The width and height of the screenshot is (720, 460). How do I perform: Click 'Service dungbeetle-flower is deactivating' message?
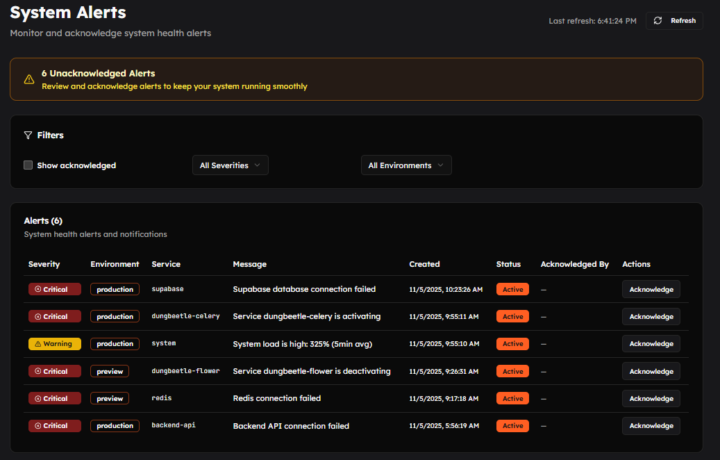312,371
